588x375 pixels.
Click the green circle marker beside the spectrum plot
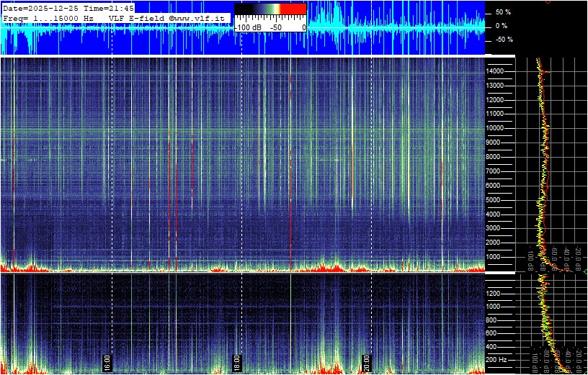[586, 271]
